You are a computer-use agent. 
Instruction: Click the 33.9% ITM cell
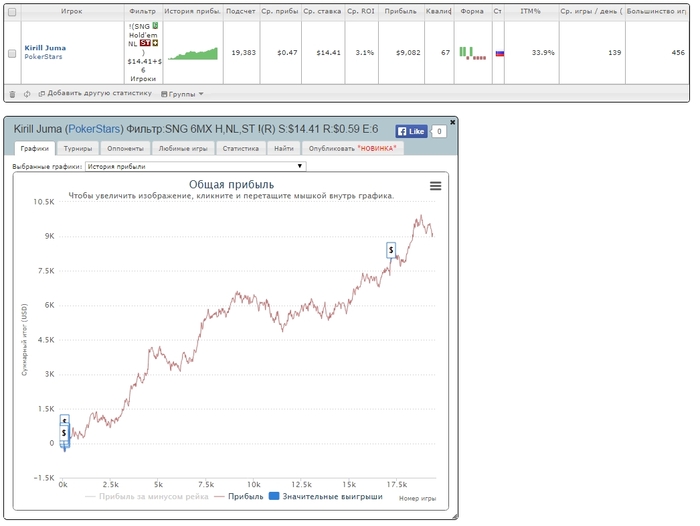[543, 53]
